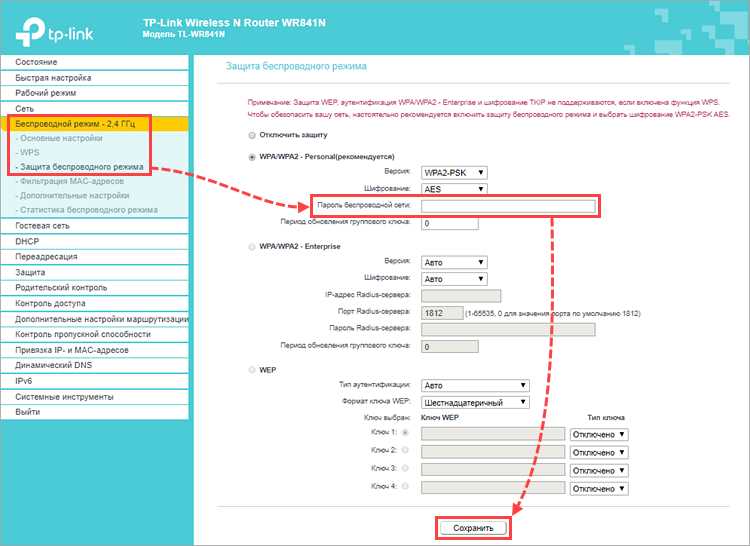
Task: Click the Ключ 3 WEP key field
Action: (x=493, y=470)
